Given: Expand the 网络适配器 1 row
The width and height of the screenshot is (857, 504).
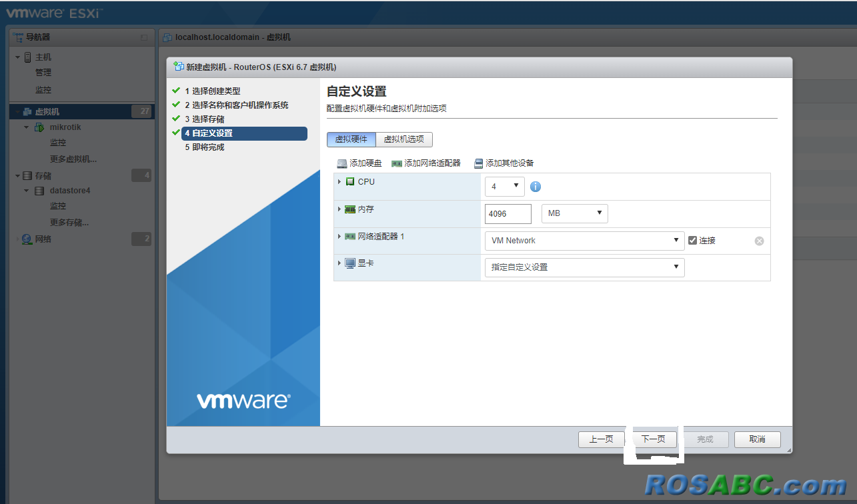Looking at the screenshot, I should pyautogui.click(x=339, y=236).
